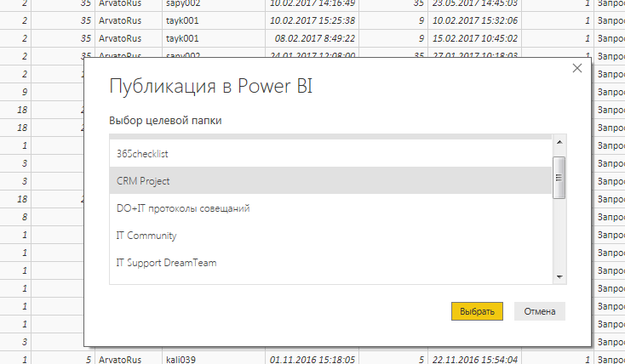Click the date cell 10.02.2017 15:32:06
625x364 pixels.
[x=475, y=20]
